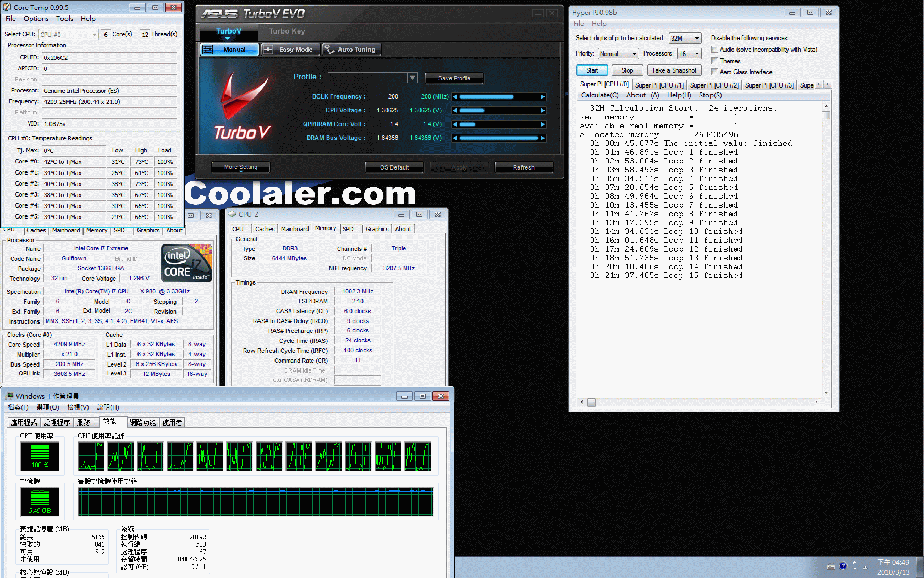
Task: Expand More Setting in TurboV
Action: pos(241,167)
